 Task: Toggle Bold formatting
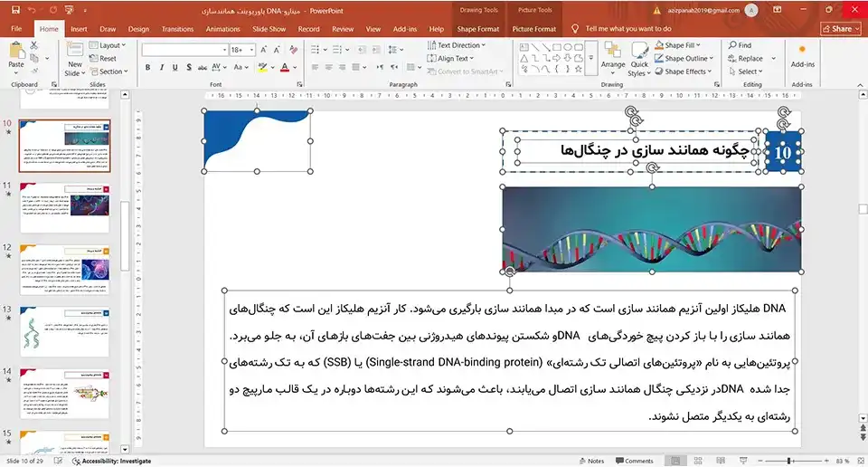coord(147,67)
